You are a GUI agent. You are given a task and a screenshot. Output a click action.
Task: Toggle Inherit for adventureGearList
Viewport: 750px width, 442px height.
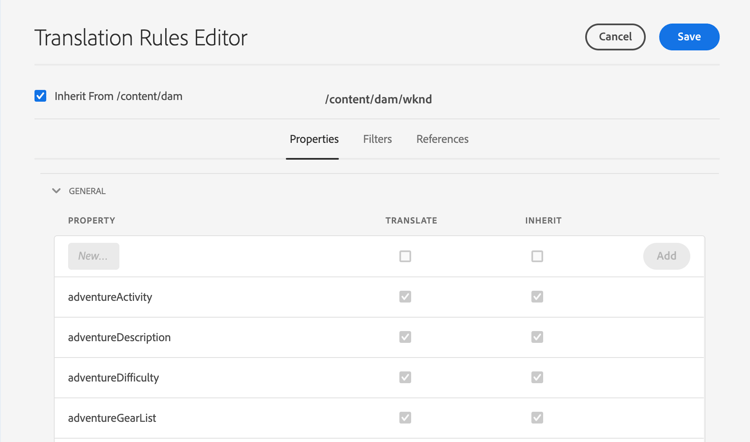point(537,417)
